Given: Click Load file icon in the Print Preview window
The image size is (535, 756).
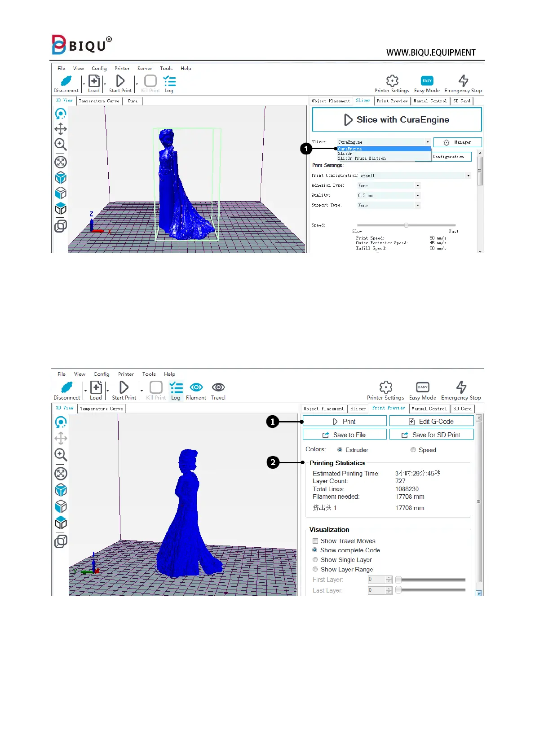Looking at the screenshot, I should [96, 387].
